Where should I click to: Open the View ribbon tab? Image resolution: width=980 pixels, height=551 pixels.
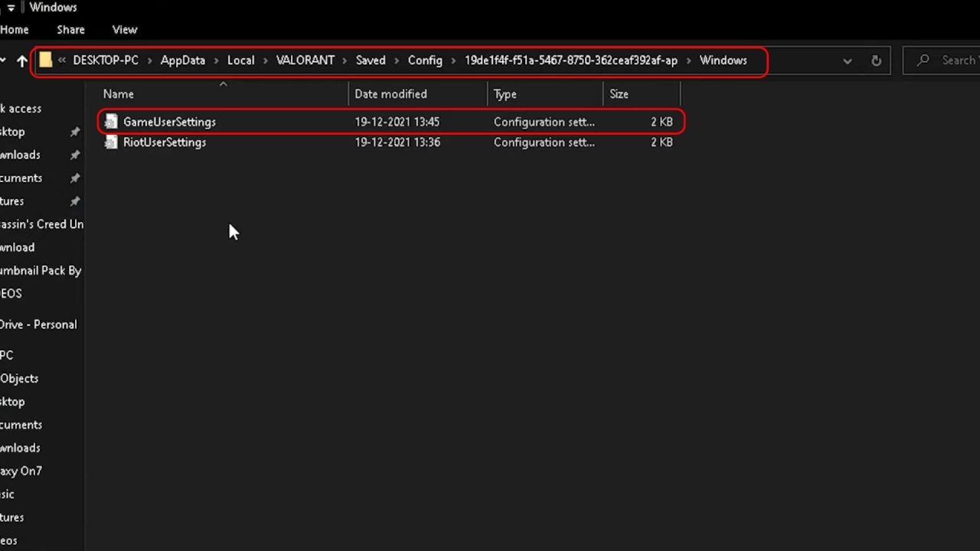click(125, 30)
